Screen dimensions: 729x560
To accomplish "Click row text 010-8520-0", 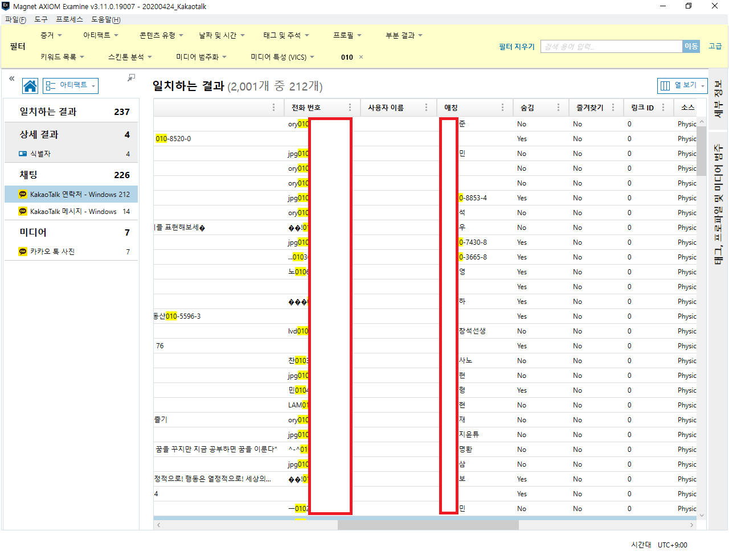I will point(173,139).
